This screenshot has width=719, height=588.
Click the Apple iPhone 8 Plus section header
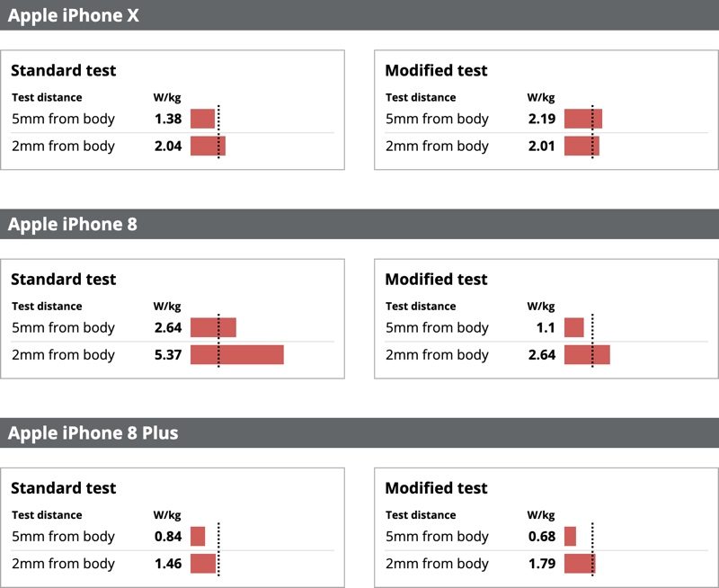pos(93,432)
